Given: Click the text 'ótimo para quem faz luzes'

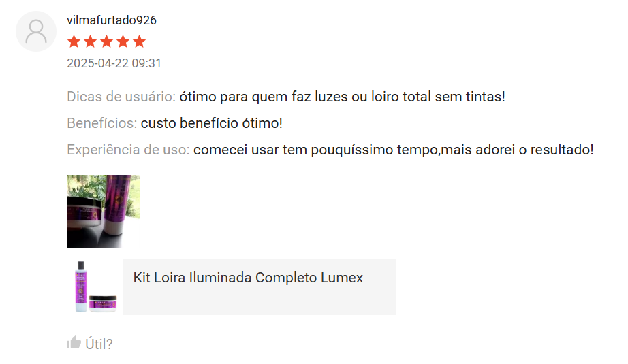Looking at the screenshot, I should (x=264, y=97).
